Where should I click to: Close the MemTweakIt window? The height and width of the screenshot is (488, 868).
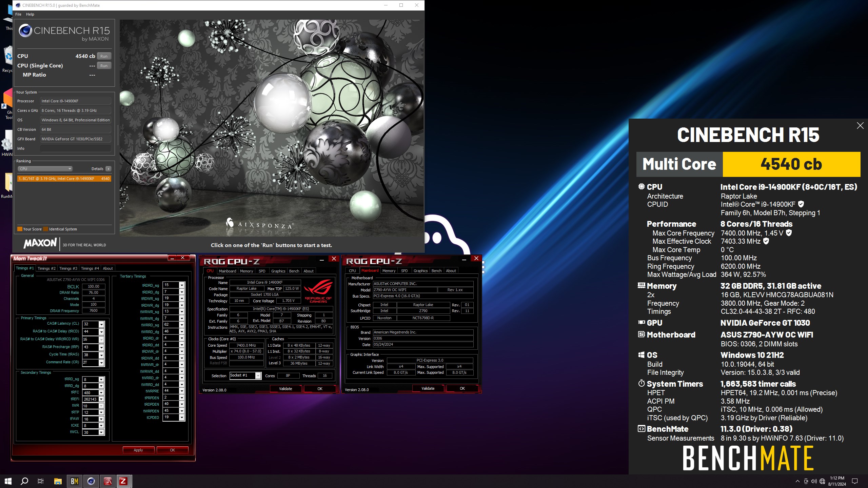(183, 258)
